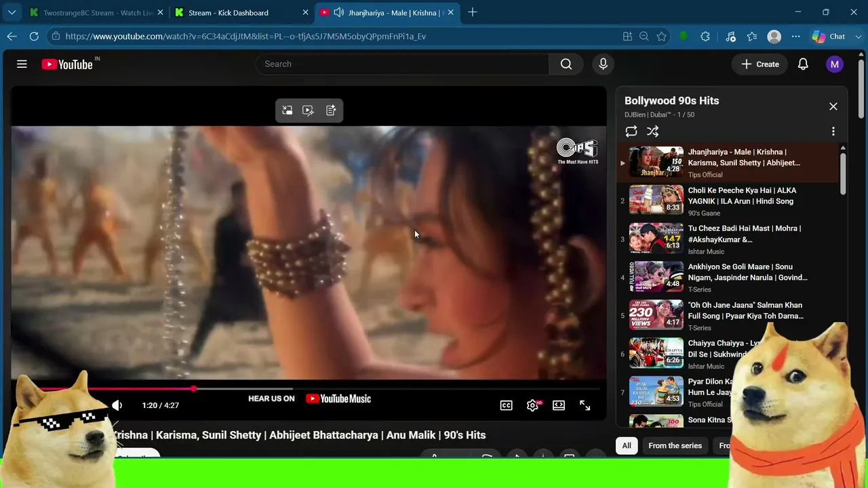Close the Kick Dashboard tab

point(306,12)
